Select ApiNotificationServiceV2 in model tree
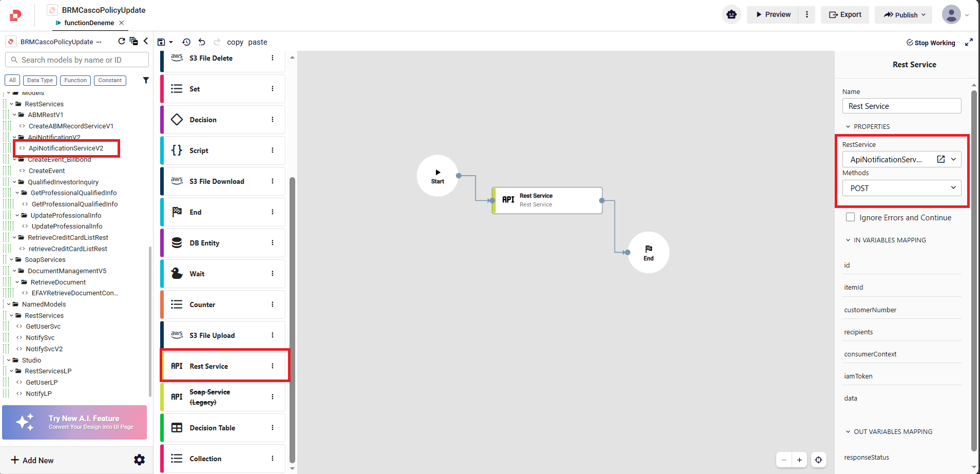This screenshot has width=980, height=474. click(x=66, y=148)
